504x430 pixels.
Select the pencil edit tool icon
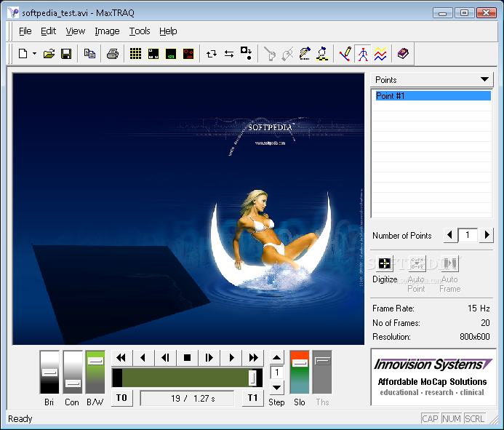(305, 54)
